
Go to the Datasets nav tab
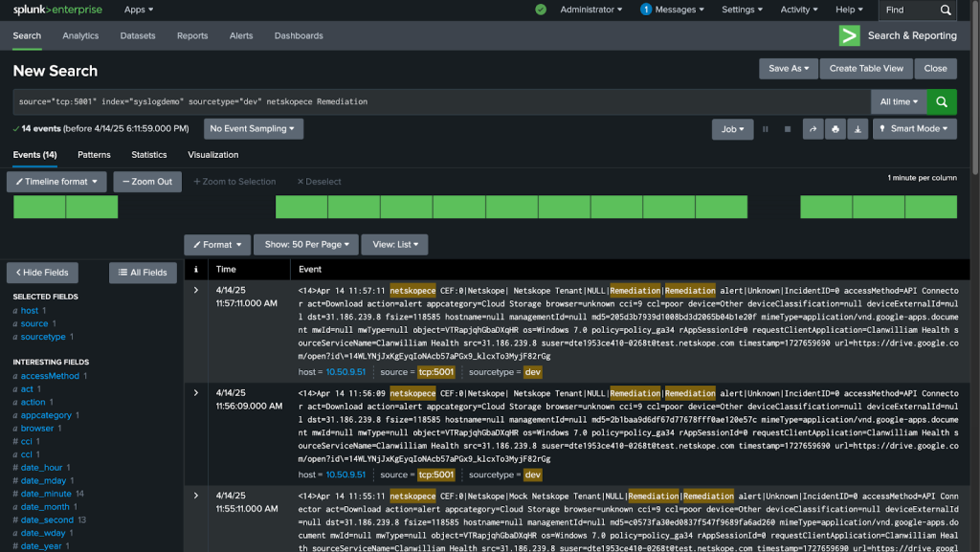(138, 35)
